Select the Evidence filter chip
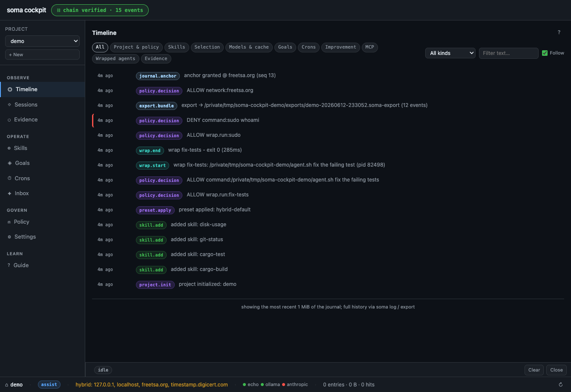 (x=156, y=58)
